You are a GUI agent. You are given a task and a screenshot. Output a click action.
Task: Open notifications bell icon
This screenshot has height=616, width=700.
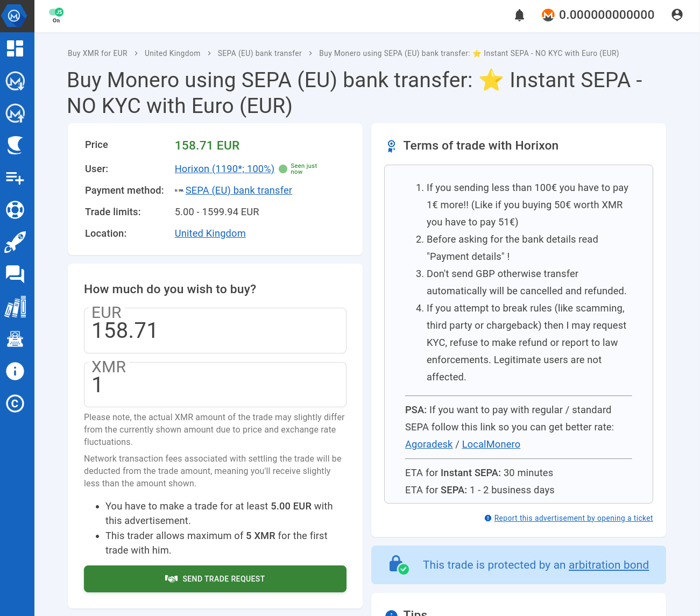pyautogui.click(x=519, y=15)
